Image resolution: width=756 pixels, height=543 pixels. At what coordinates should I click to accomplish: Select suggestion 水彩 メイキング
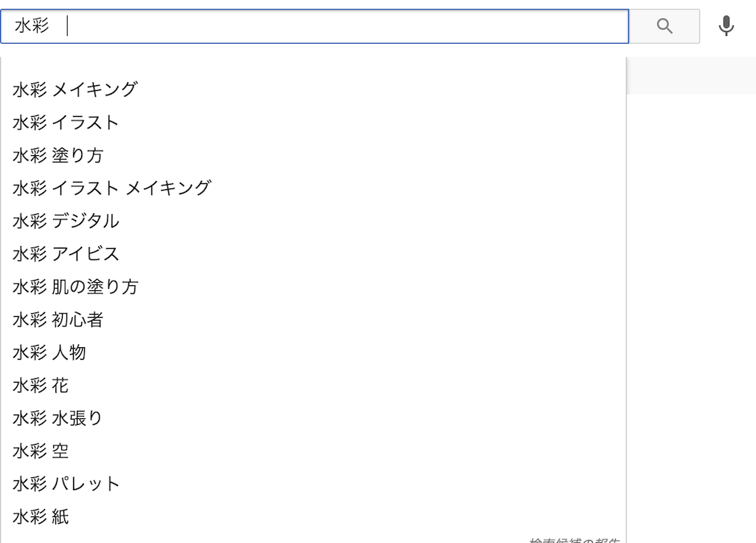tap(75, 89)
